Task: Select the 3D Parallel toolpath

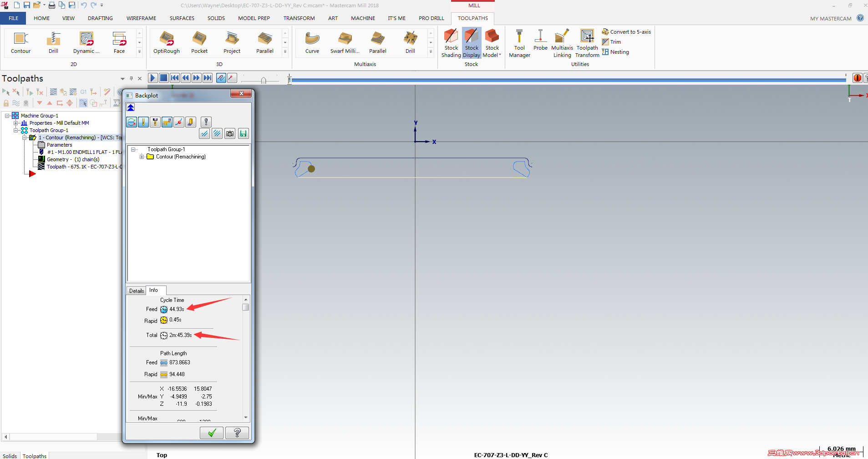Action: point(265,43)
